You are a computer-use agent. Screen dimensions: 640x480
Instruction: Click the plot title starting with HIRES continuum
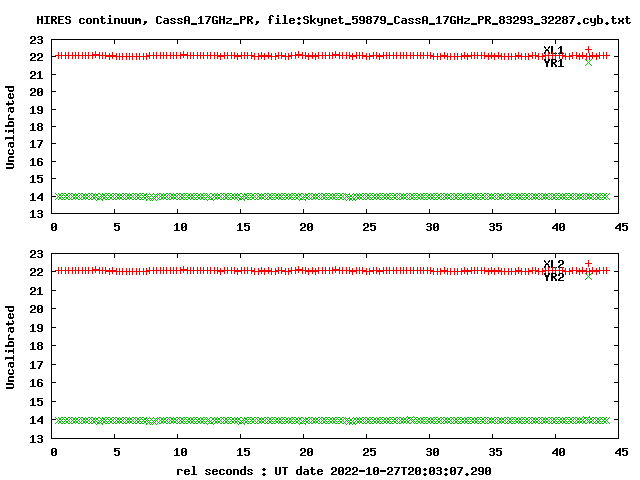[x=333, y=20]
